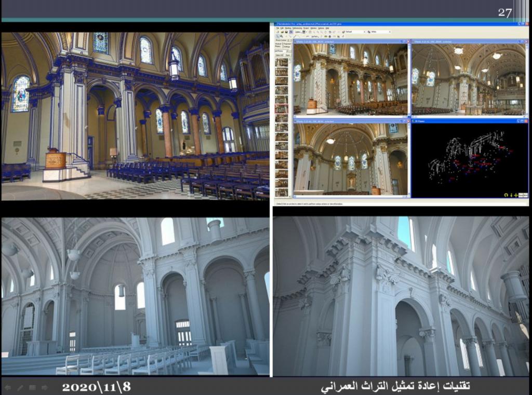The width and height of the screenshot is (532, 395).
Task: Click the slide number 27
Action: pos(505,12)
